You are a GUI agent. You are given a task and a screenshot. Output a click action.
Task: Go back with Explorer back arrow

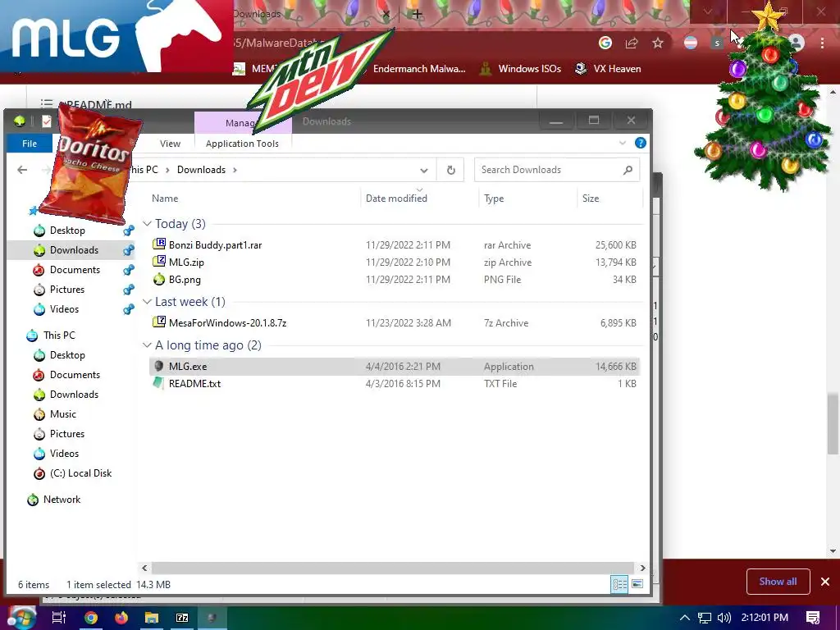(x=22, y=170)
